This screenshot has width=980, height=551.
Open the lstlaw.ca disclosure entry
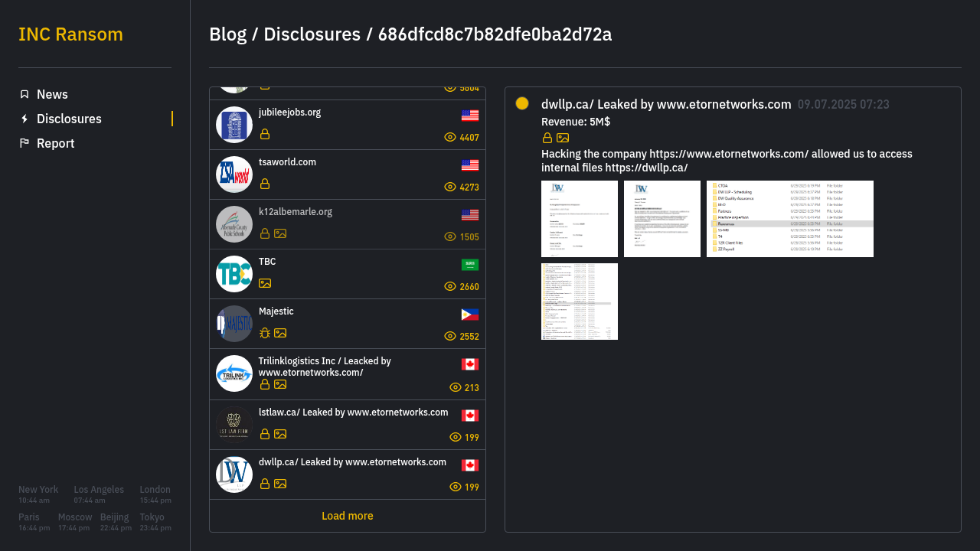pos(348,425)
